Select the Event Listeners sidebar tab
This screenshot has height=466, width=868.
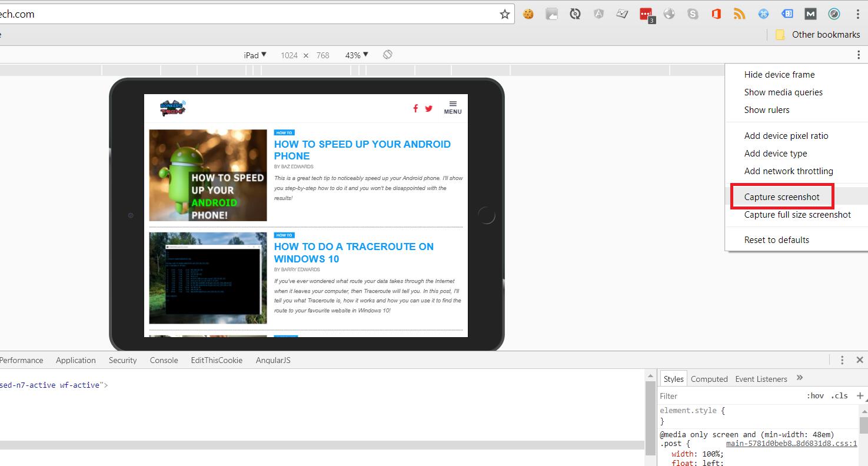[761, 379]
